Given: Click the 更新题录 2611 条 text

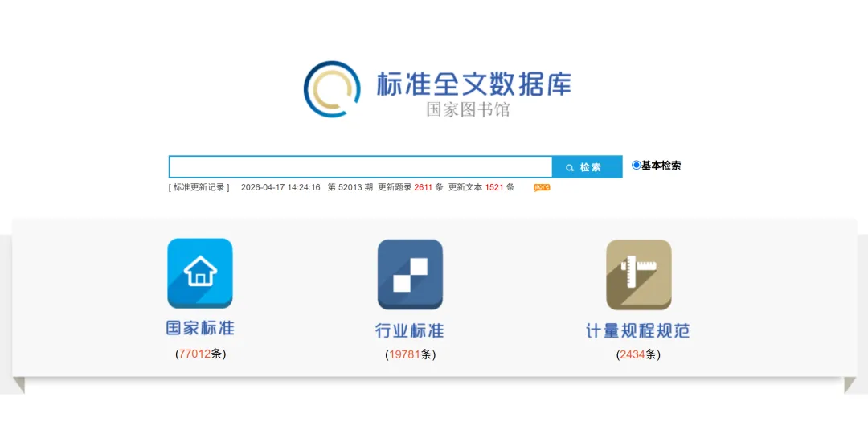Looking at the screenshot, I should tap(411, 187).
